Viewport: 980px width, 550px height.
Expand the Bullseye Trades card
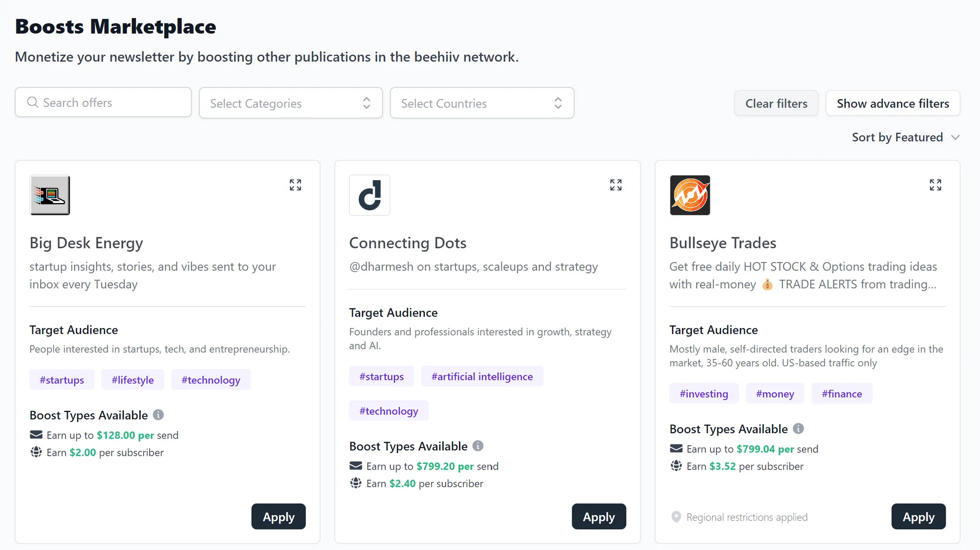click(935, 185)
